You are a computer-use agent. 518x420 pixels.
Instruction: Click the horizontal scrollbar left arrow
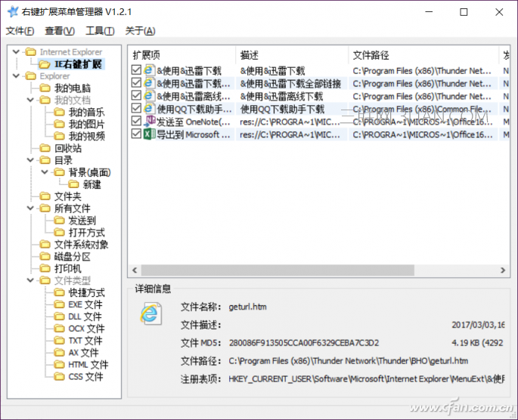135,270
